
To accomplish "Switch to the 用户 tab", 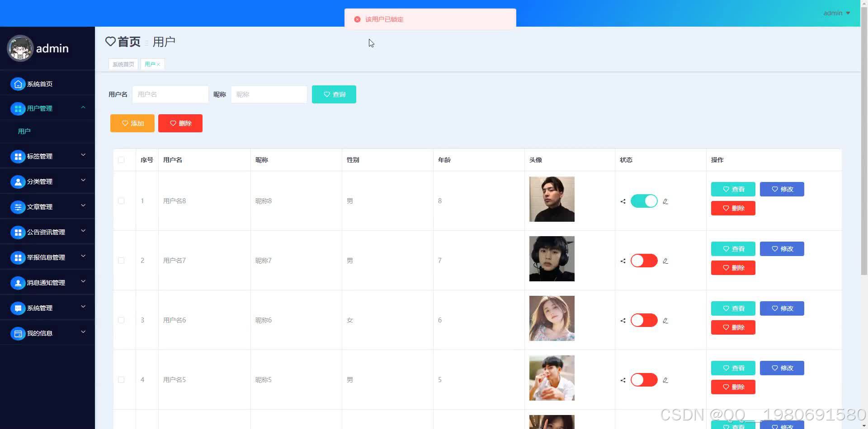I will [x=150, y=65].
